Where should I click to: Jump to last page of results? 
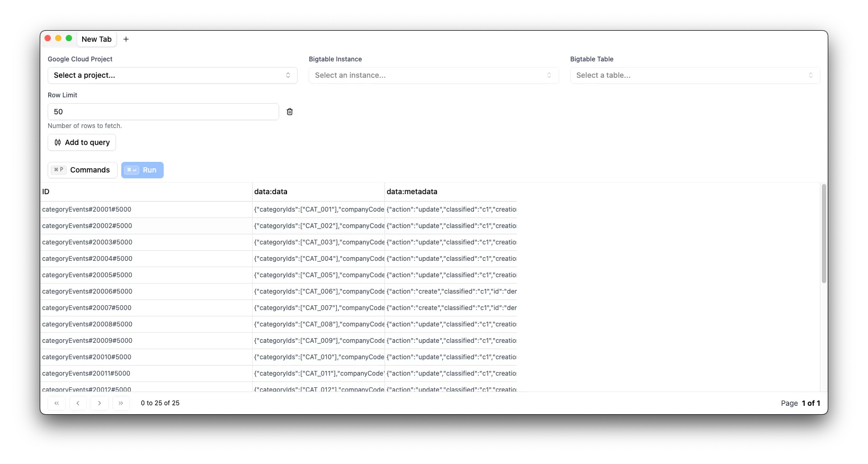point(121,403)
